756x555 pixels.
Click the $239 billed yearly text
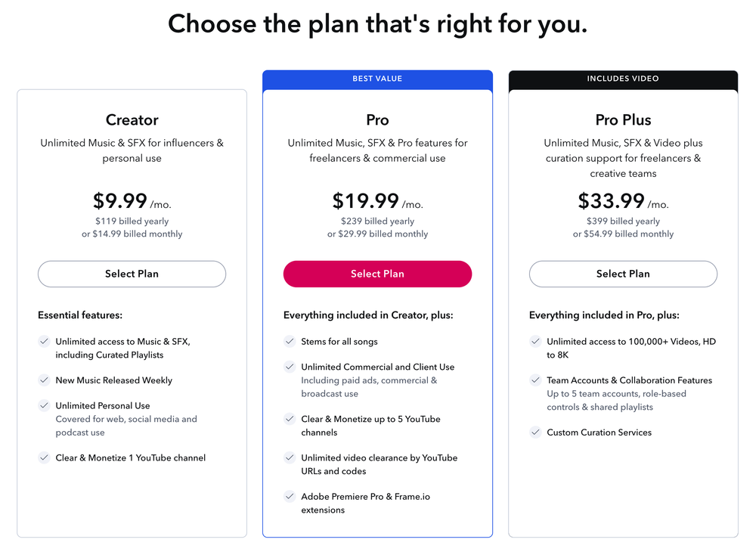pos(377,221)
